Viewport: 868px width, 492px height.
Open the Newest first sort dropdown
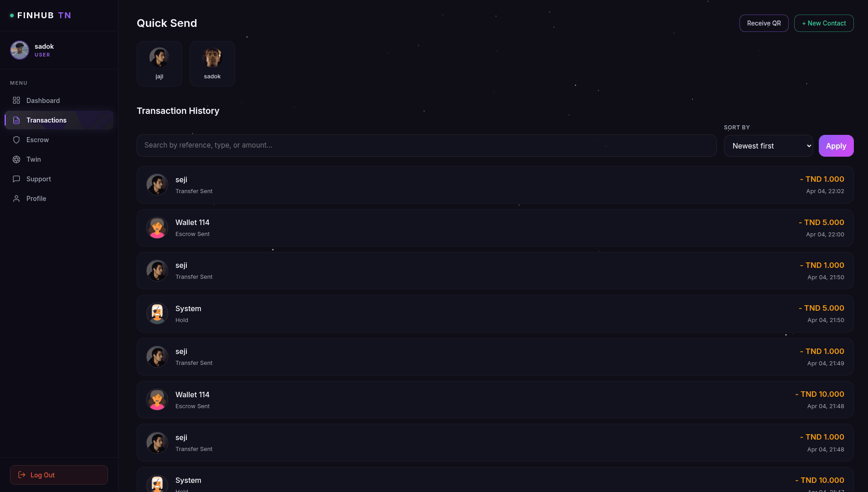tap(768, 146)
